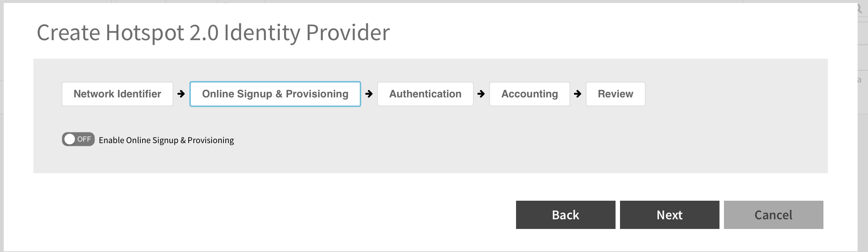Click arrow pointing to Review step
Viewport: 868px width, 252px height.
click(578, 94)
